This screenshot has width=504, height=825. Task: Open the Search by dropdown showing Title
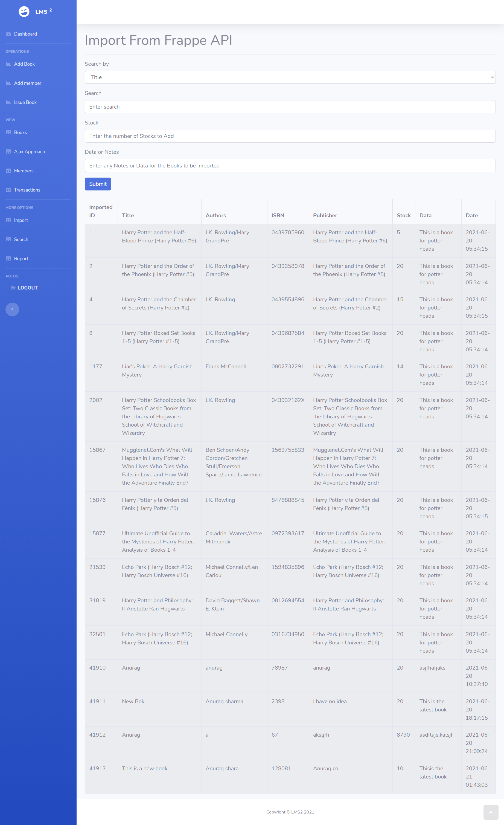[290, 77]
